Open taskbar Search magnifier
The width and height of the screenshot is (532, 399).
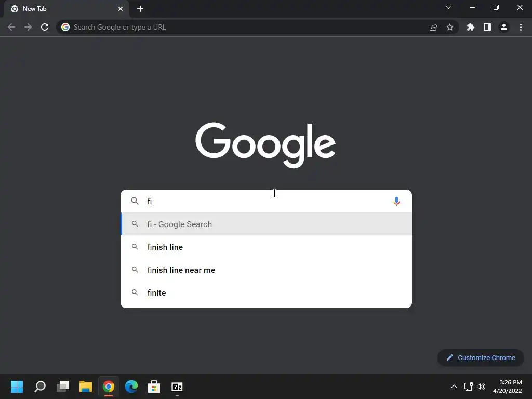pos(40,387)
